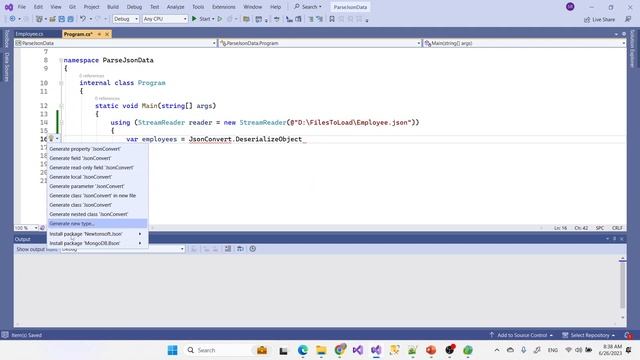The width and height of the screenshot is (640, 360).
Task: Click the JsonConvert identifier in code
Action: pos(210,139)
